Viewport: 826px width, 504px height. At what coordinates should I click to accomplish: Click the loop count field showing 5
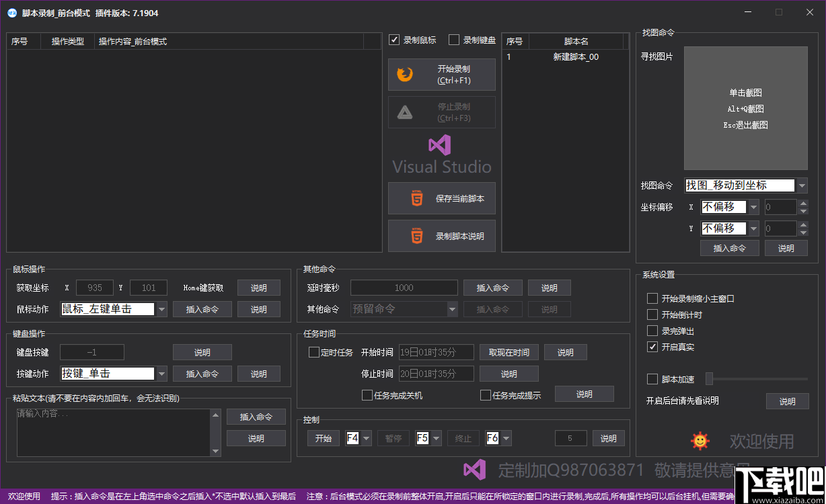[x=571, y=438]
